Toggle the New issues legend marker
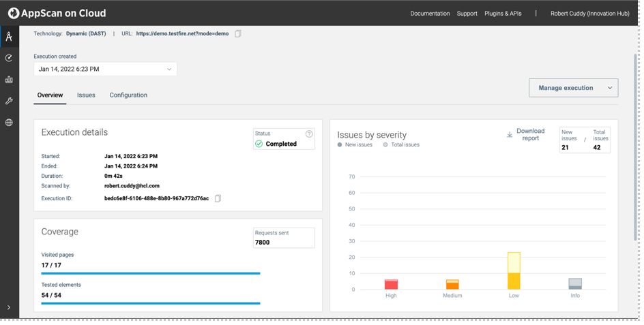The height and width of the screenshot is (325, 644). (340, 145)
